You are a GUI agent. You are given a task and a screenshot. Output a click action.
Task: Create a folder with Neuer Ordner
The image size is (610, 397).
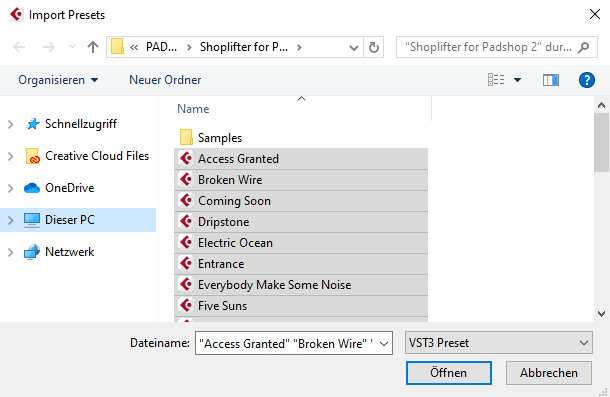(165, 80)
